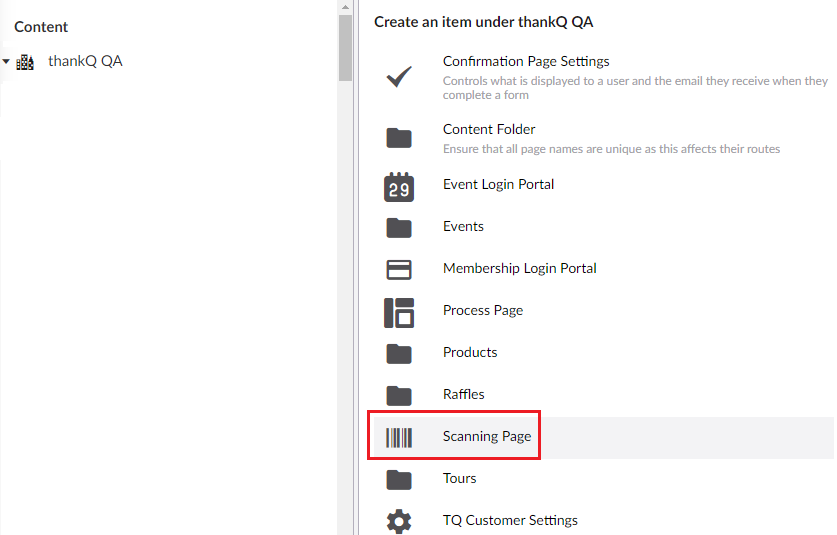837x535 pixels.
Task: Click the Content Folder folder icon
Action: pyautogui.click(x=399, y=139)
